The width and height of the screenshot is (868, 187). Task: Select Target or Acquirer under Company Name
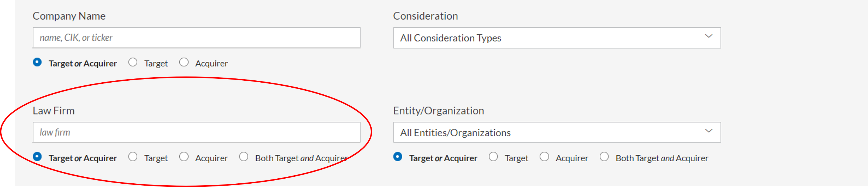(x=37, y=62)
